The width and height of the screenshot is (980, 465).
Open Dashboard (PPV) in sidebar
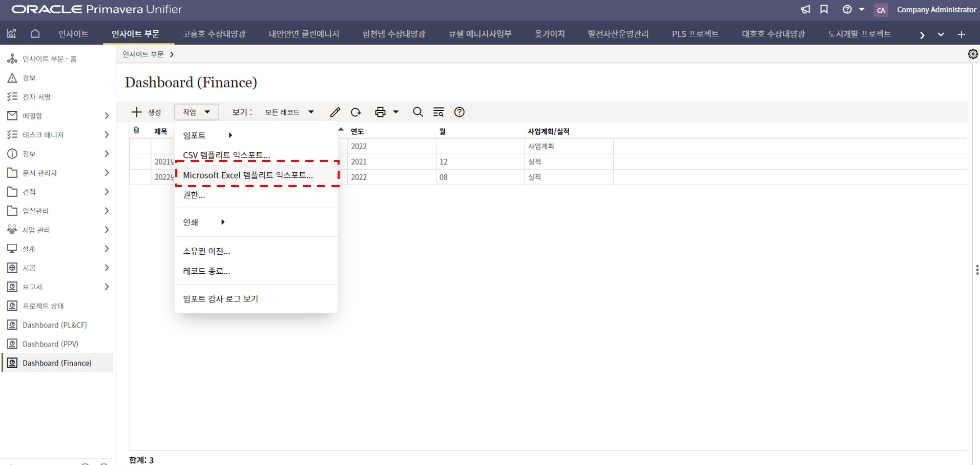[50, 344]
